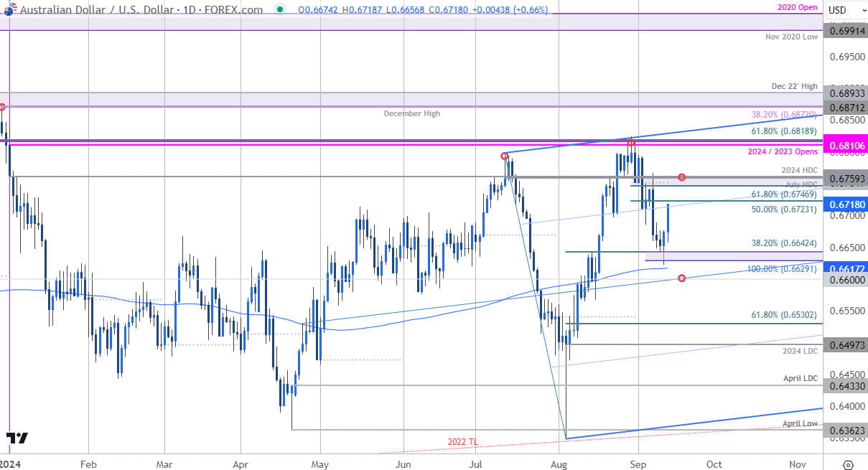
Task: Click red circle marker near 2024 HDC line
Action: point(682,177)
